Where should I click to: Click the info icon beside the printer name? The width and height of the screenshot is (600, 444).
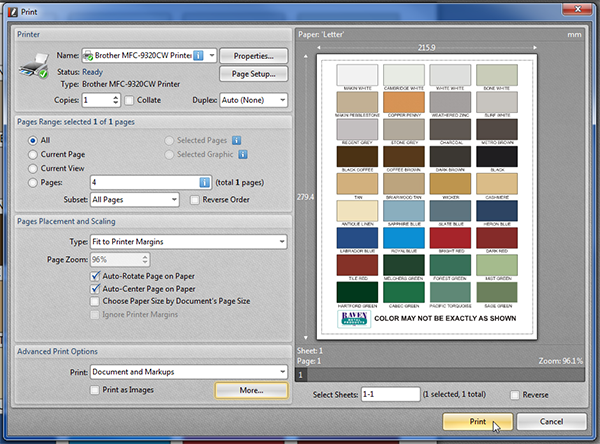pyautogui.click(x=198, y=56)
